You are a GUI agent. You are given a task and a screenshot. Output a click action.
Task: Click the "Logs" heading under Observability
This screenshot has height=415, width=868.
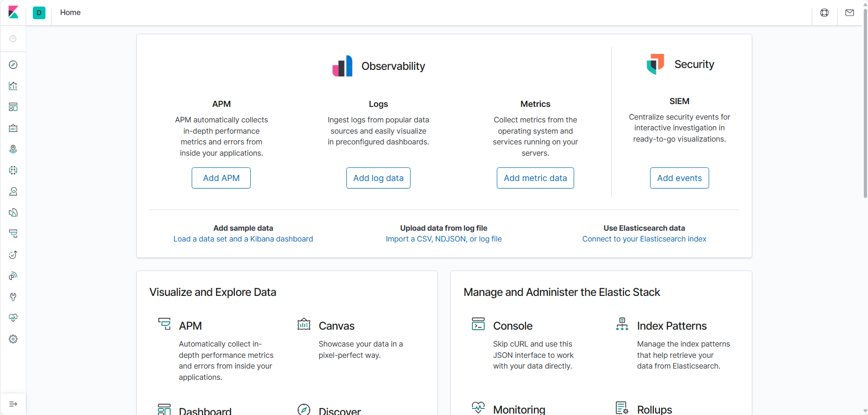pyautogui.click(x=378, y=104)
